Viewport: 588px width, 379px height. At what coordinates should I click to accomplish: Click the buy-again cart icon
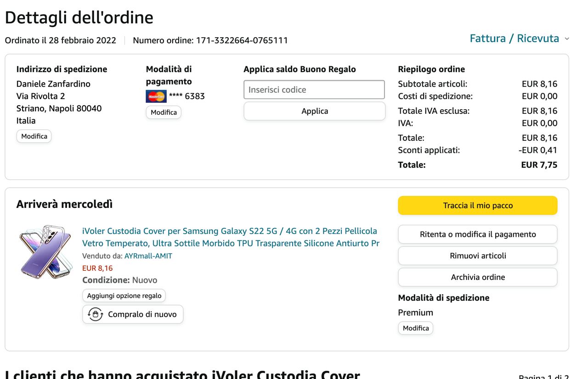96,314
